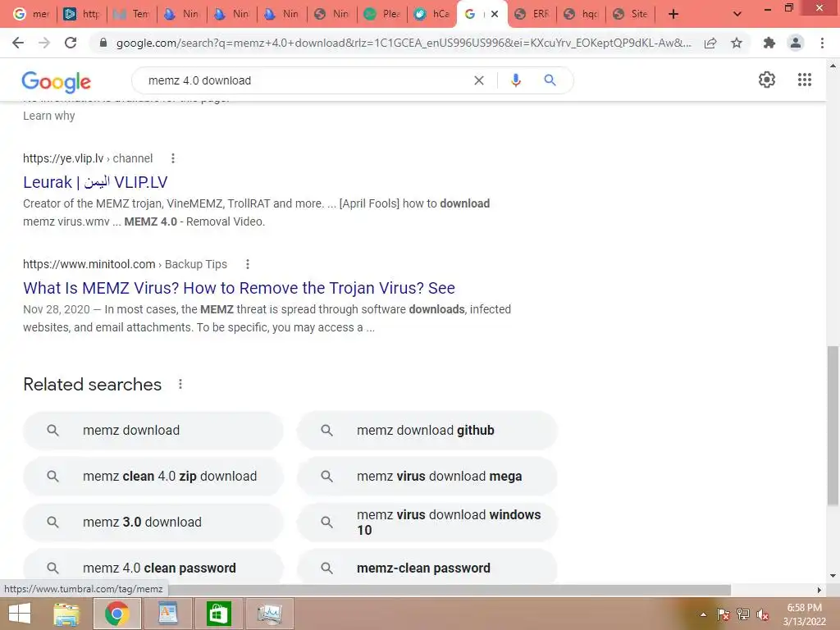Click the ye.vlip.lv channel URL
The height and width of the screenshot is (630, 840).
(x=88, y=158)
